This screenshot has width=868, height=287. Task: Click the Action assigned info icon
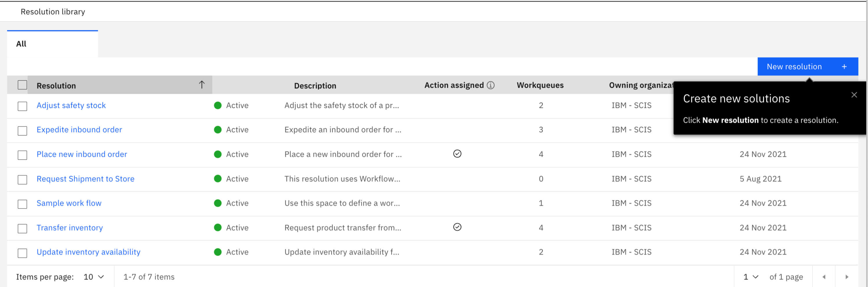click(491, 85)
